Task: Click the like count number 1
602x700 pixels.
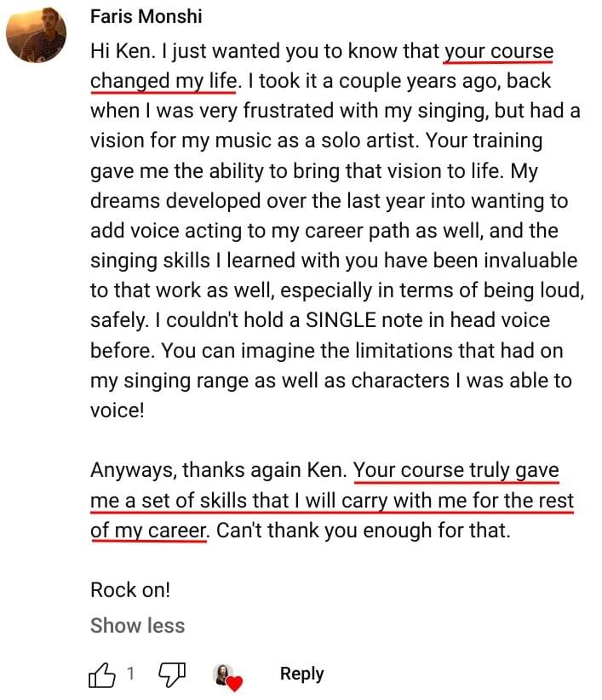Action: pos(131,674)
